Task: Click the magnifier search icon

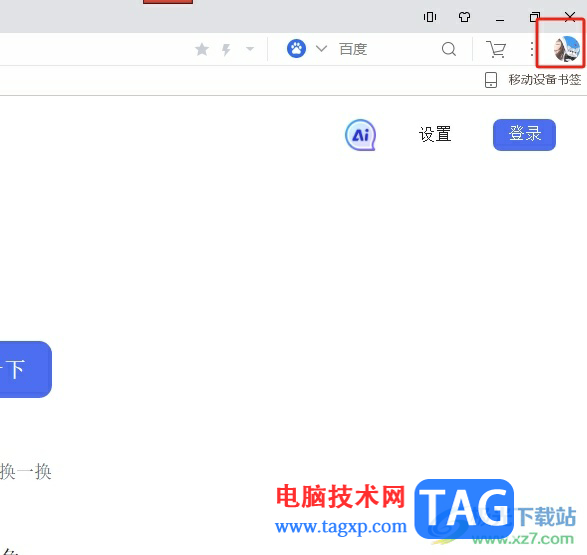Action: click(x=448, y=49)
